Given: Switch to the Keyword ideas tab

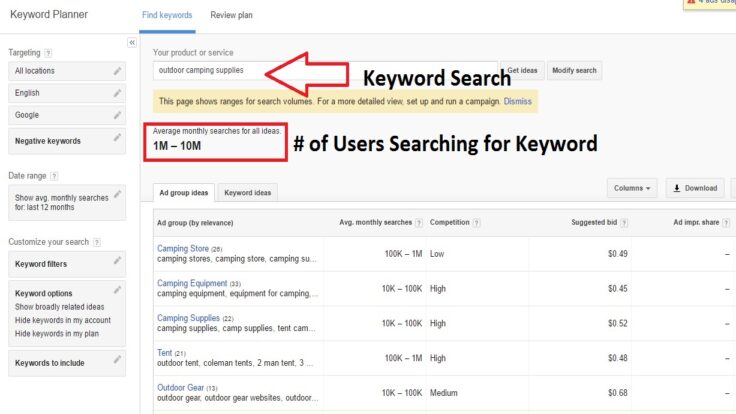Looking at the screenshot, I should 246,192.
